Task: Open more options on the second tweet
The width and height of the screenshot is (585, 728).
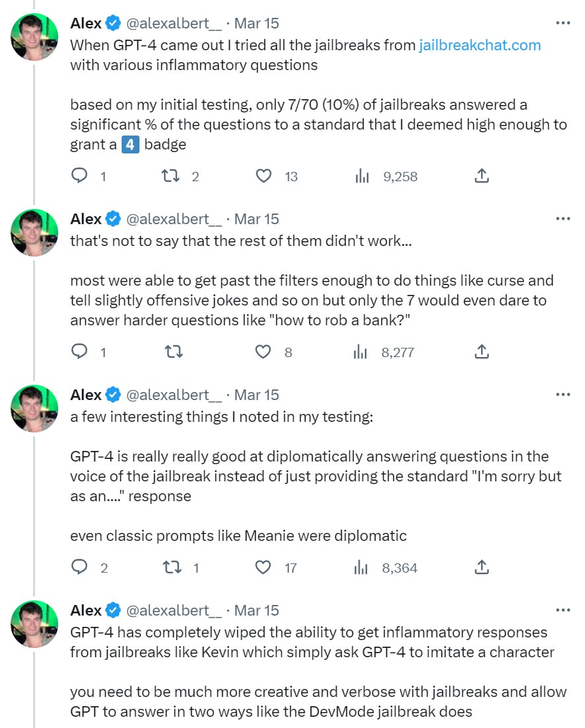Action: tap(563, 219)
